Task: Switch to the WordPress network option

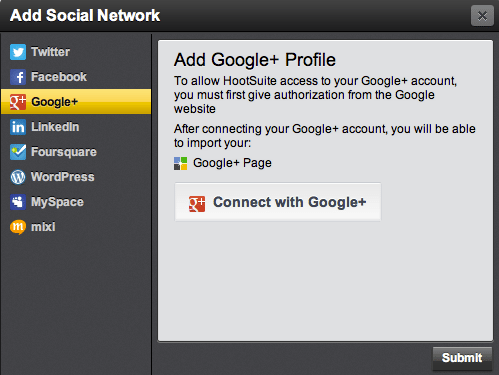Action: [x=76, y=177]
